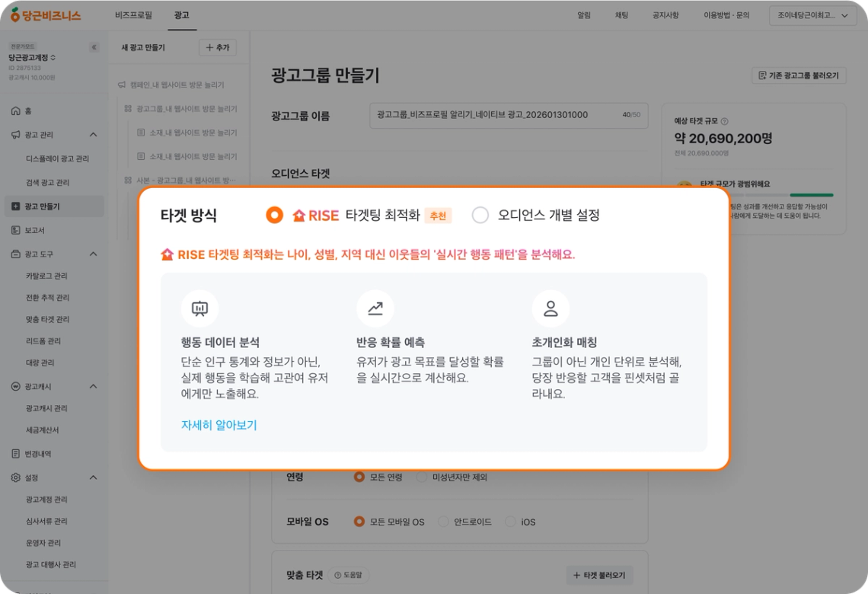The height and width of the screenshot is (594, 868).
Task: Click the report icon beside 보고서
Action: point(15,230)
